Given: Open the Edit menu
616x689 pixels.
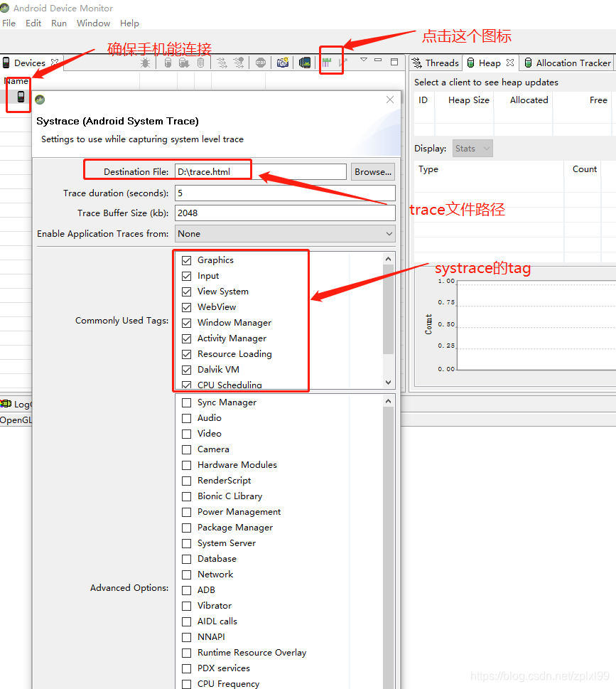Looking at the screenshot, I should point(33,23).
